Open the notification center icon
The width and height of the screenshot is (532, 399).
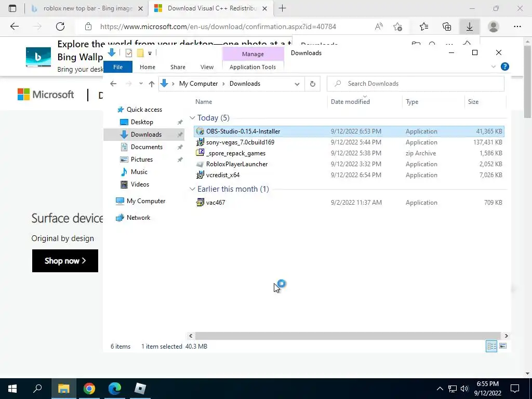[x=515, y=389]
